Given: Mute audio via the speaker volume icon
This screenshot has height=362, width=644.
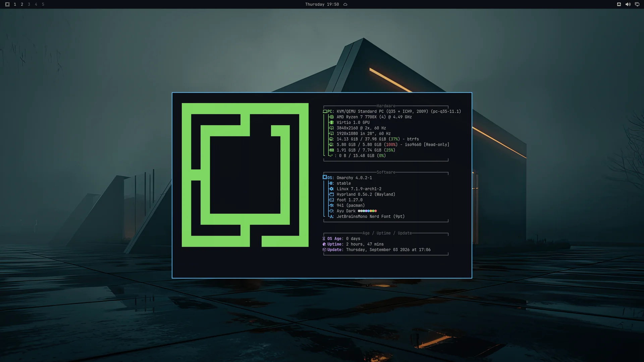Looking at the screenshot, I should 628,4.
